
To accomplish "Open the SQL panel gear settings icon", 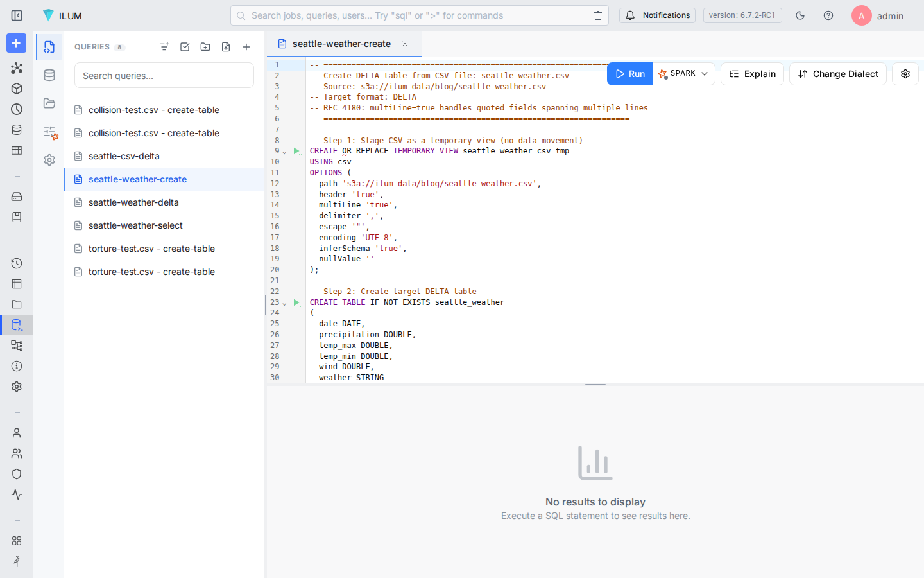I will point(49,160).
